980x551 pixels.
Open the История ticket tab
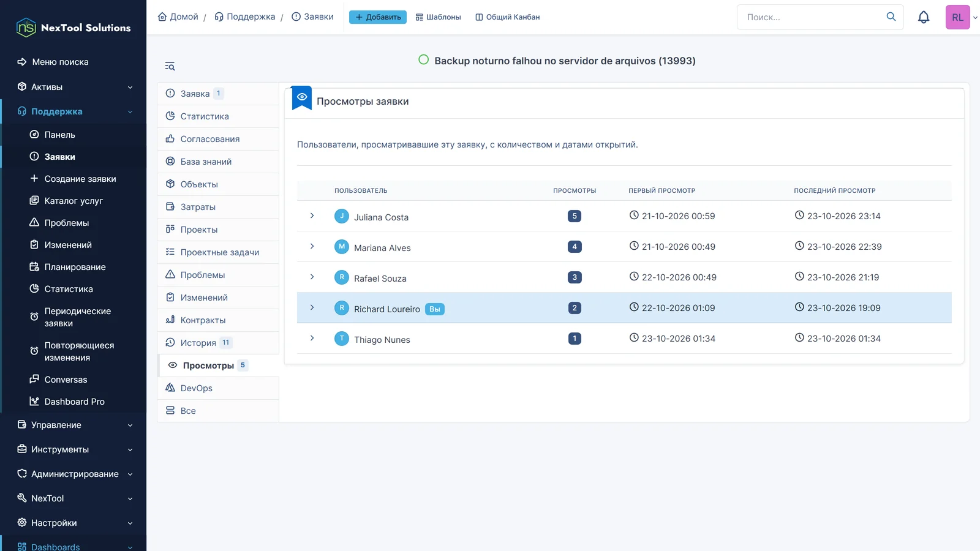pyautogui.click(x=218, y=343)
